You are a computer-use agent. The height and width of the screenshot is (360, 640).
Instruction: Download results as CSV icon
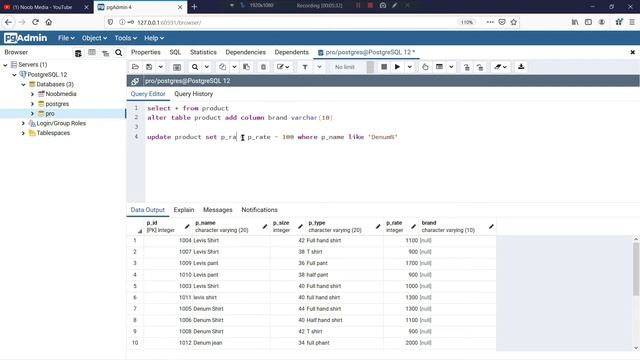point(521,67)
